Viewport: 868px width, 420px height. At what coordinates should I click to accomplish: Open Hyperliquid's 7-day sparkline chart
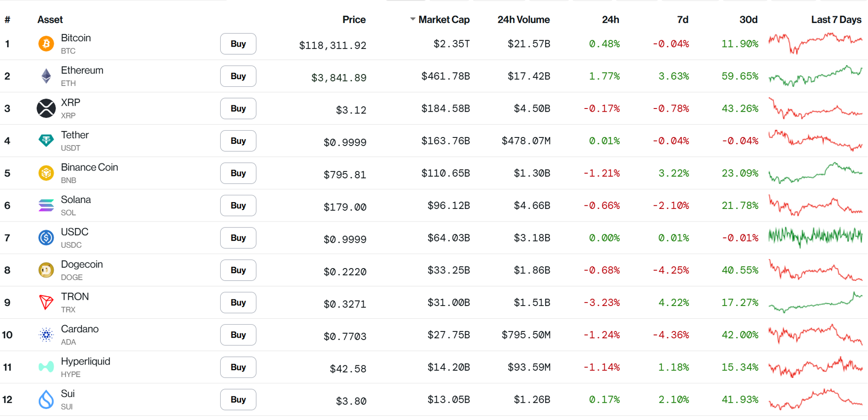(x=816, y=367)
